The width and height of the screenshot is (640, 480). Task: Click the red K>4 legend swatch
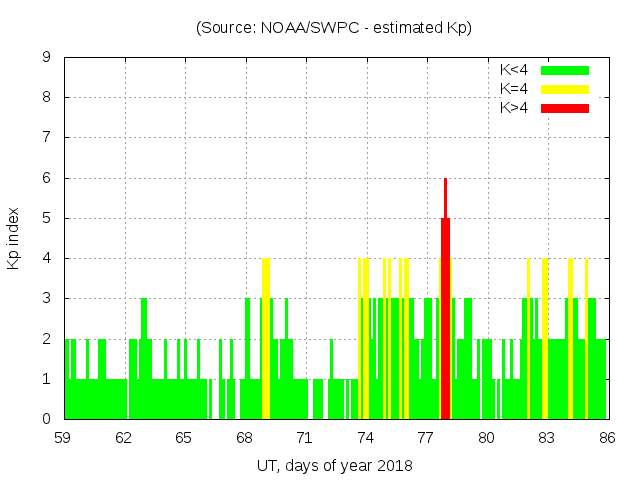565,108
